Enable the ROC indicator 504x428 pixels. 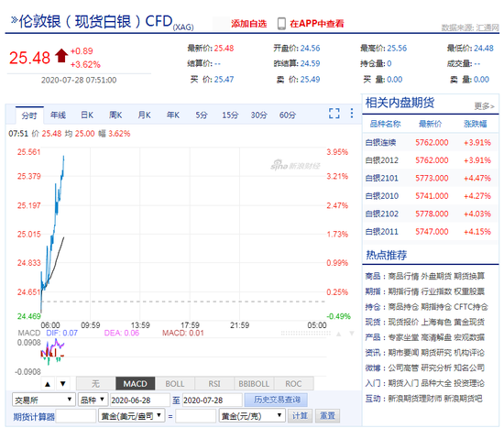(x=293, y=384)
